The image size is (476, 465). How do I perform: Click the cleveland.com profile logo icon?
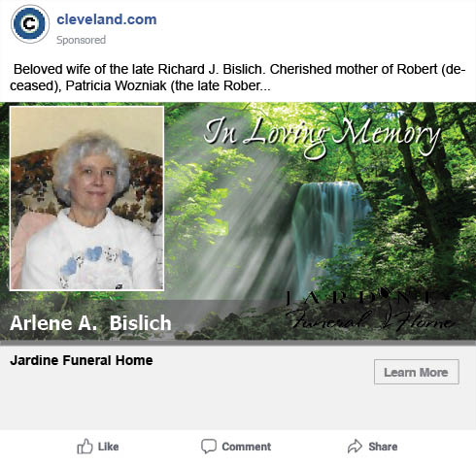pos(30,24)
